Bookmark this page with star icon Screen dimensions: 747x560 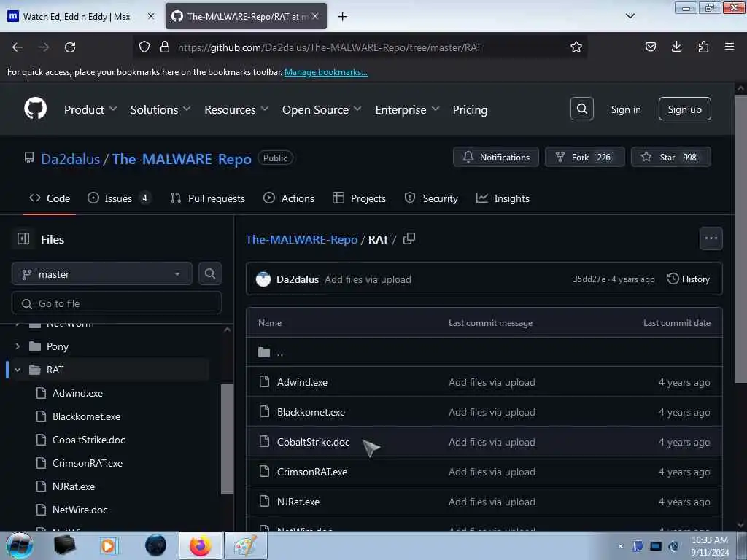pos(576,47)
